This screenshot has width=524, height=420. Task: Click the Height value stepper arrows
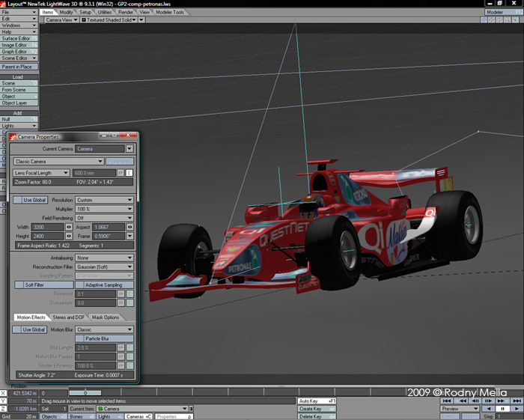click(69, 235)
